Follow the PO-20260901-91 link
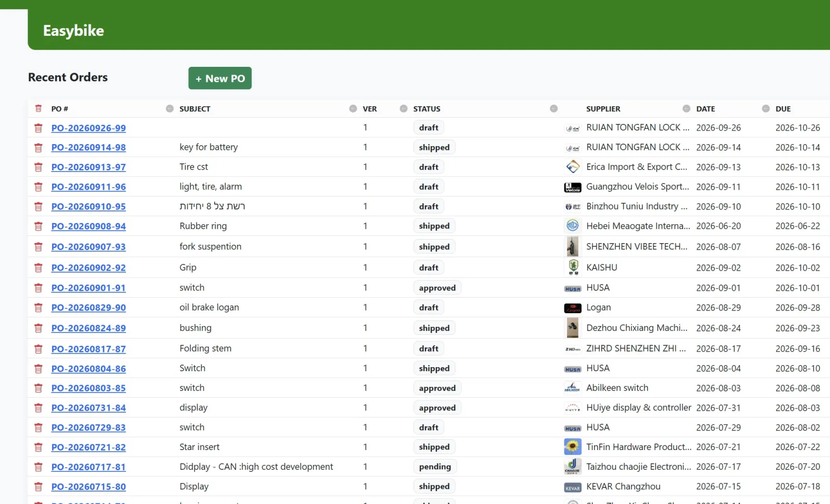830x504 pixels. tap(89, 288)
